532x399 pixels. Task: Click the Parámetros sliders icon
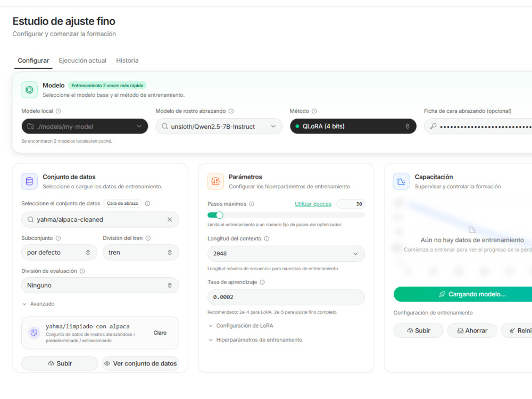pos(215,181)
